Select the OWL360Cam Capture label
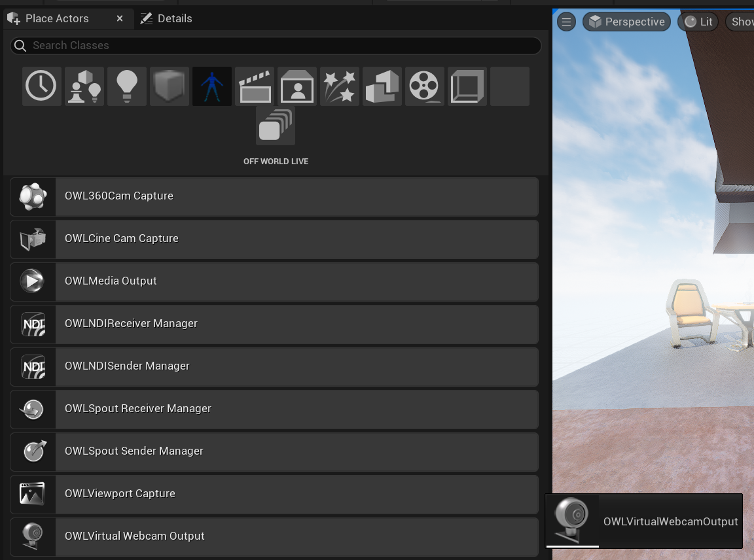The image size is (754, 560). point(119,196)
